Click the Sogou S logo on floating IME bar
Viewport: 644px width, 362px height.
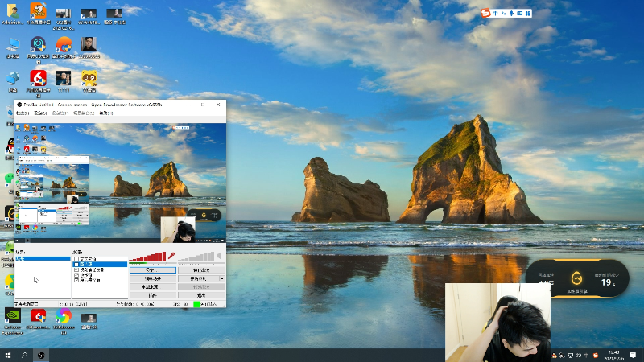(486, 13)
